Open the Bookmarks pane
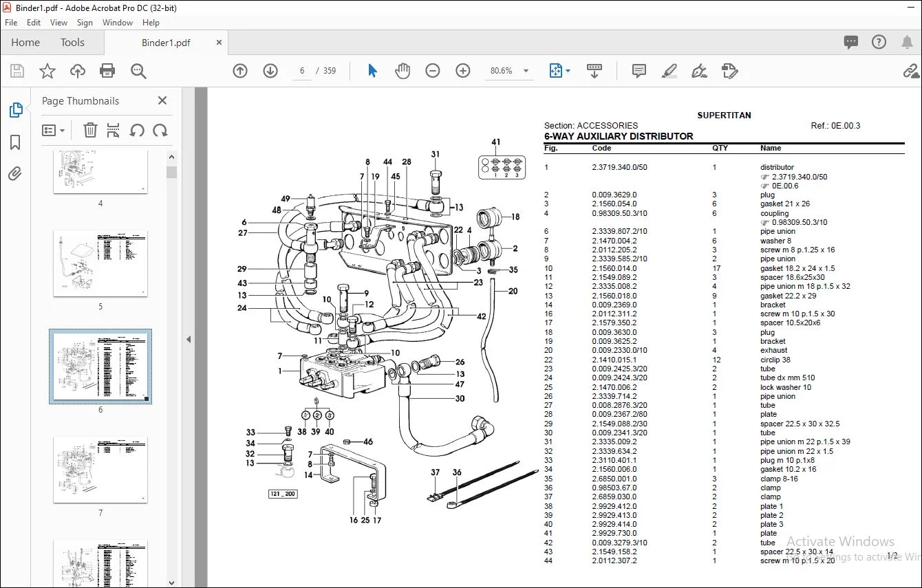This screenshot has width=922, height=588. pyautogui.click(x=15, y=142)
